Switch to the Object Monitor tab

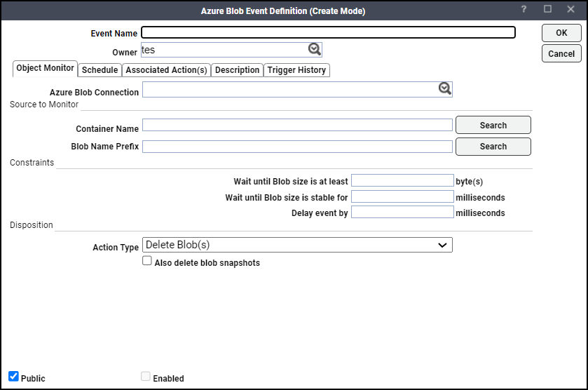click(45, 68)
